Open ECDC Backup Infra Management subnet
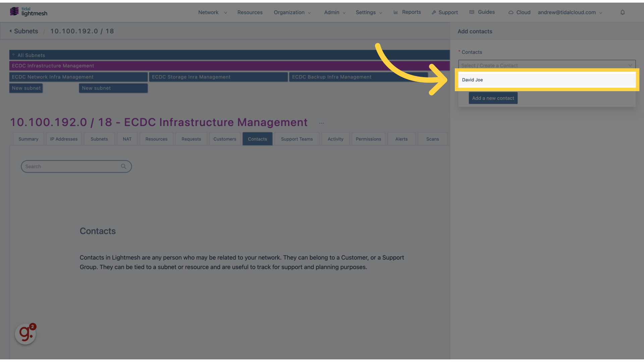The height and width of the screenshot is (362, 644). pyautogui.click(x=359, y=77)
